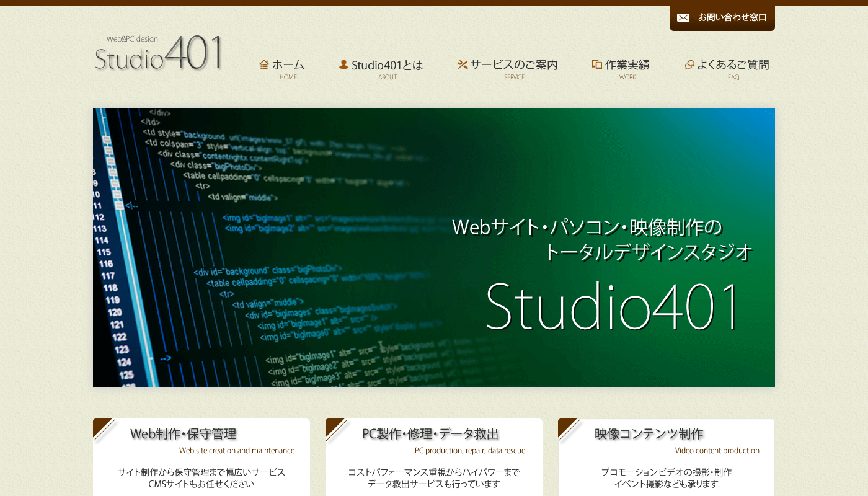
Task: Go to the Studio401とは about page
Action: (x=387, y=65)
